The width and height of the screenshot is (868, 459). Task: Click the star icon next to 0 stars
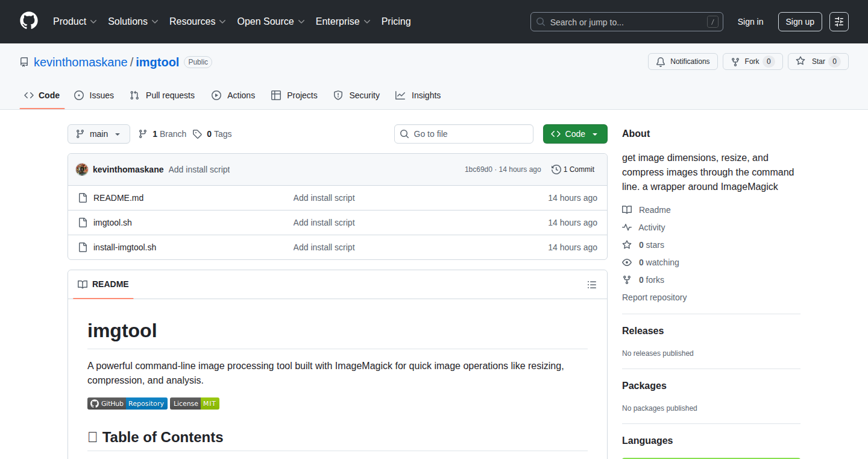tap(627, 245)
